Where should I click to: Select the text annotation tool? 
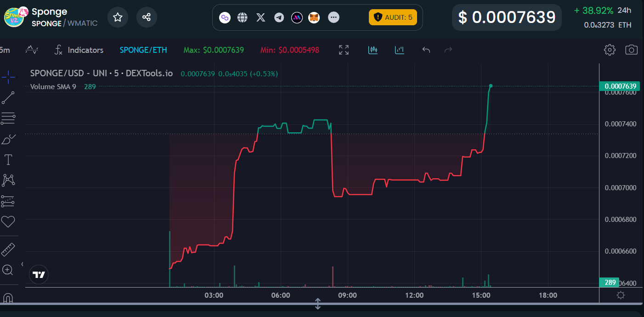(x=8, y=160)
